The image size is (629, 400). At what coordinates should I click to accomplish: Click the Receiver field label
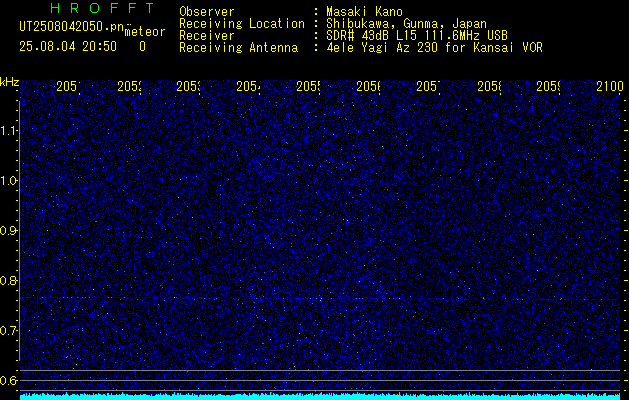pyautogui.click(x=207, y=36)
